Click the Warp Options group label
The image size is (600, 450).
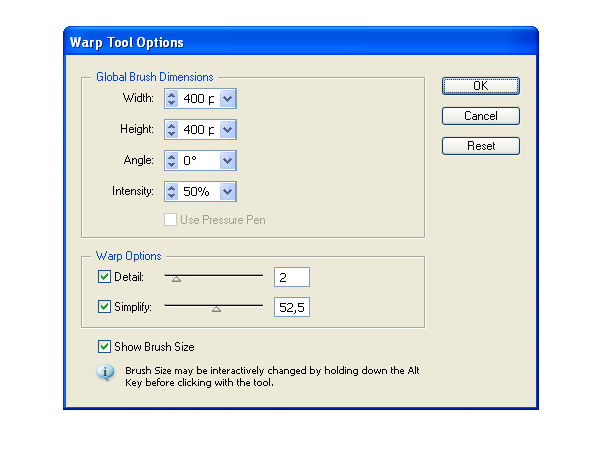pyautogui.click(x=129, y=256)
